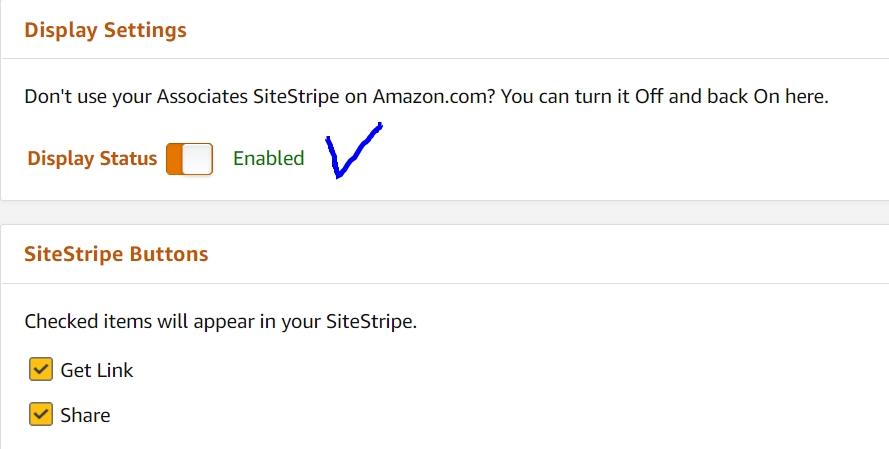Image resolution: width=889 pixels, height=449 pixels.
Task: Click the checkmark icon beside Share
Action: point(41,414)
